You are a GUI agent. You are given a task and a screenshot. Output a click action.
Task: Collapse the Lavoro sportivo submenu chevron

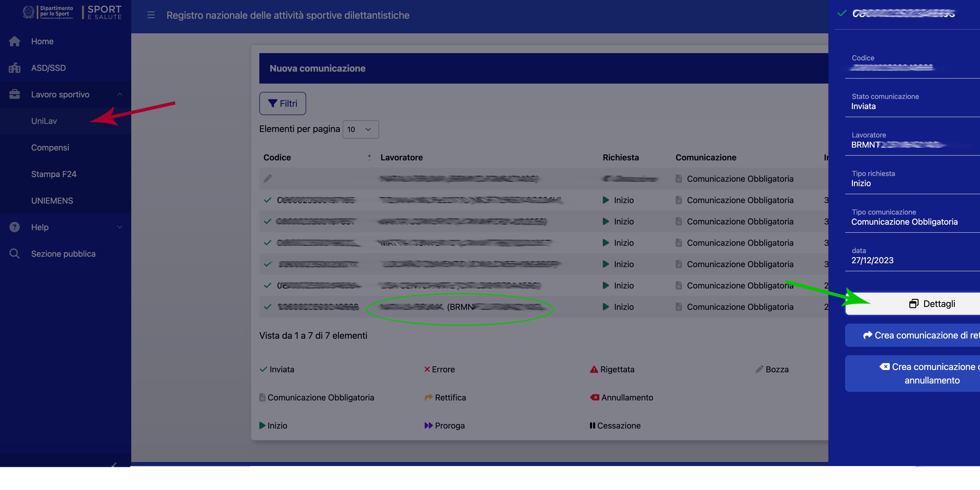pyautogui.click(x=120, y=94)
